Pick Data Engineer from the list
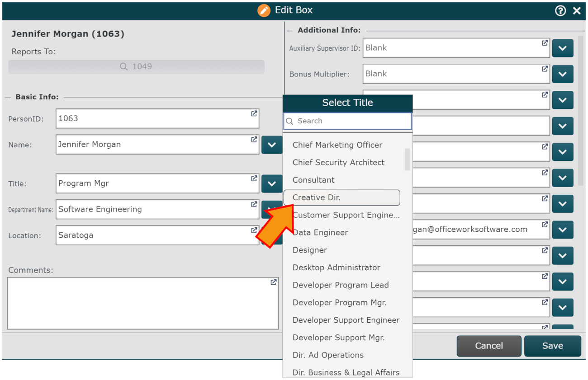 320,233
